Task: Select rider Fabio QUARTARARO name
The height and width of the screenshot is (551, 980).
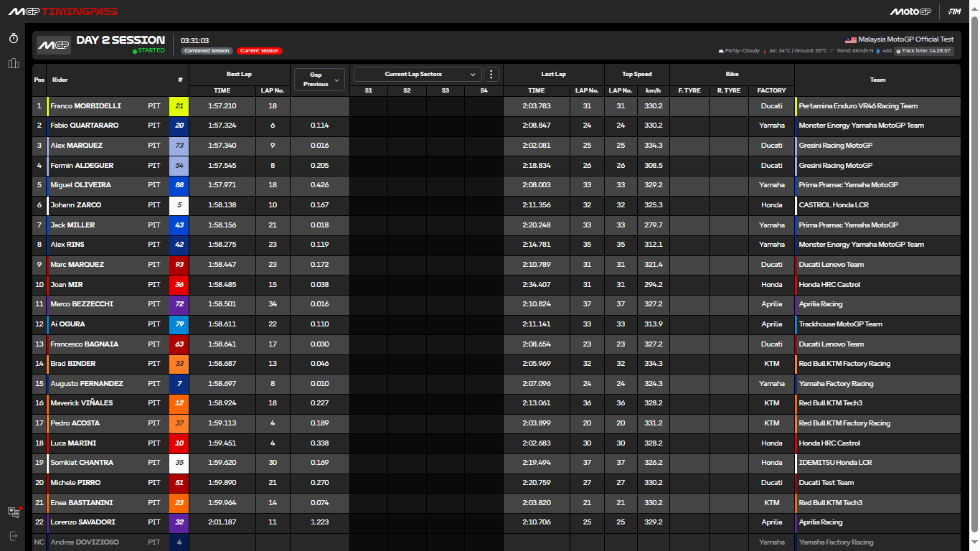Action: pos(85,126)
